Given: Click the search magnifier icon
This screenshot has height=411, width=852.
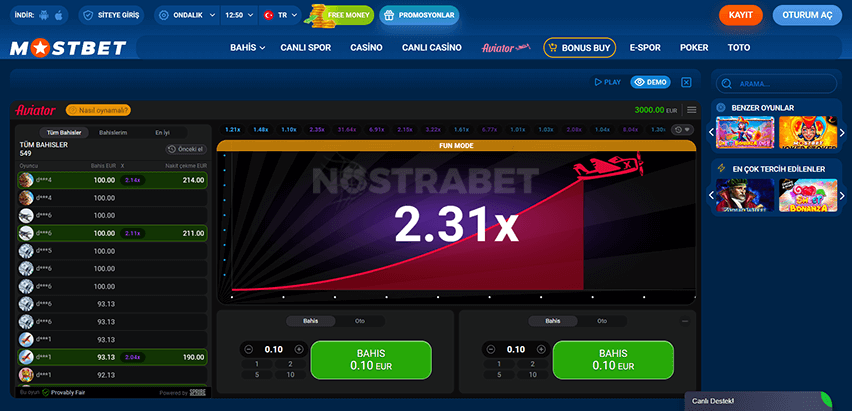Looking at the screenshot, I should tap(726, 84).
